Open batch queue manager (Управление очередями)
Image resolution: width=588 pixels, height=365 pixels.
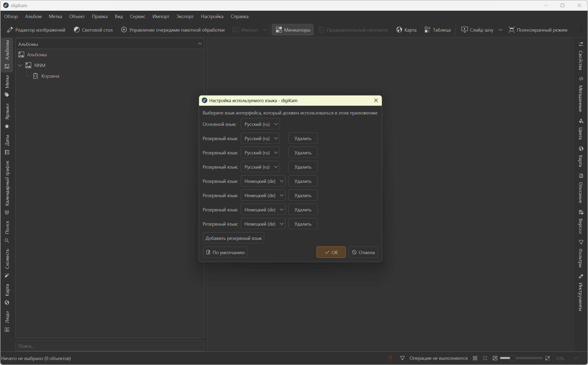[173, 30]
